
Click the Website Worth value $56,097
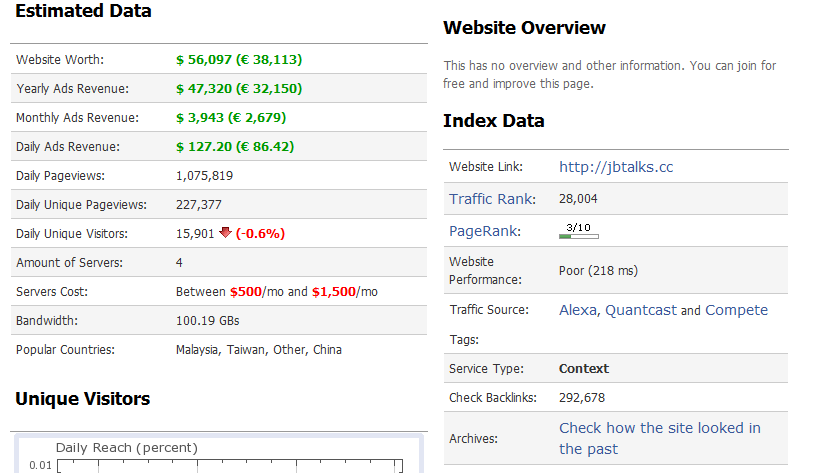coord(238,60)
